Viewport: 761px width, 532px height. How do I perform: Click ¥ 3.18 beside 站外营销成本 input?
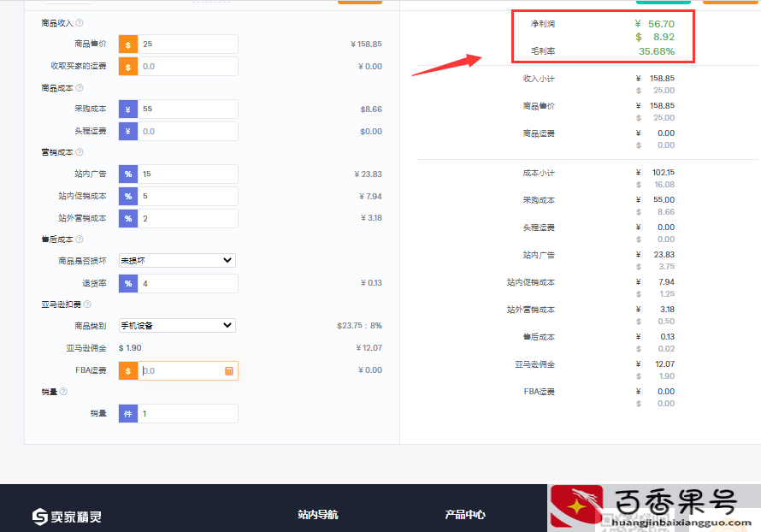(371, 218)
